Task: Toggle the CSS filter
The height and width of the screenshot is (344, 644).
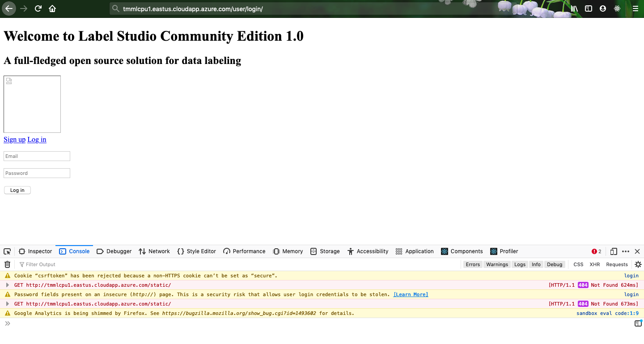Action: coord(578,264)
